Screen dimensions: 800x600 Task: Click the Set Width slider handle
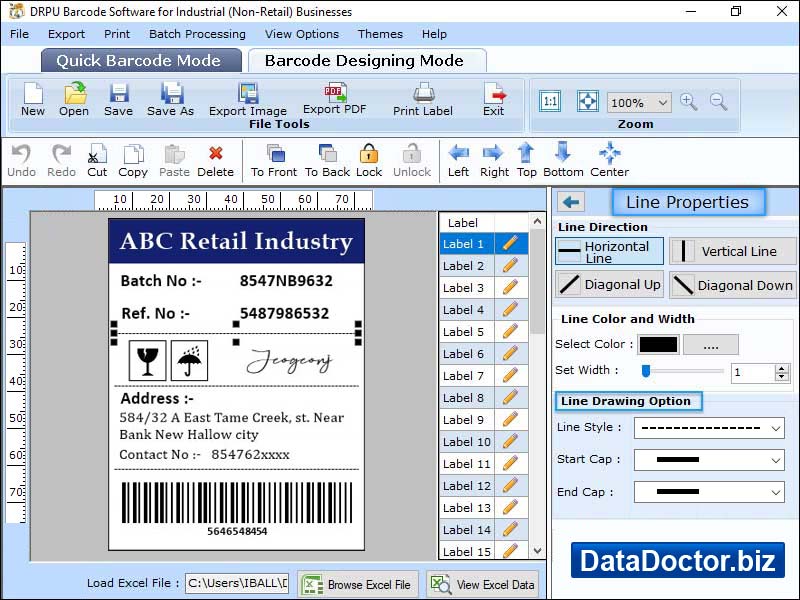[x=646, y=371]
